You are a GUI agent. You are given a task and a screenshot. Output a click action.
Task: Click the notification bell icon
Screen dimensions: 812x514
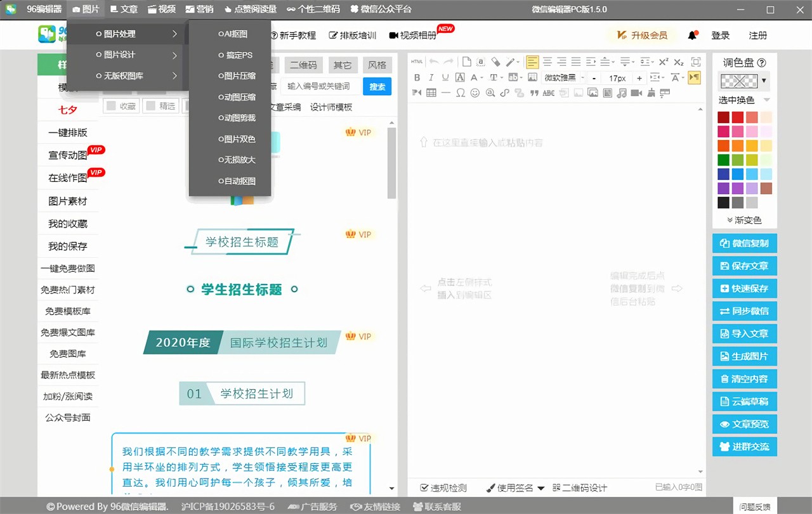[692, 35]
